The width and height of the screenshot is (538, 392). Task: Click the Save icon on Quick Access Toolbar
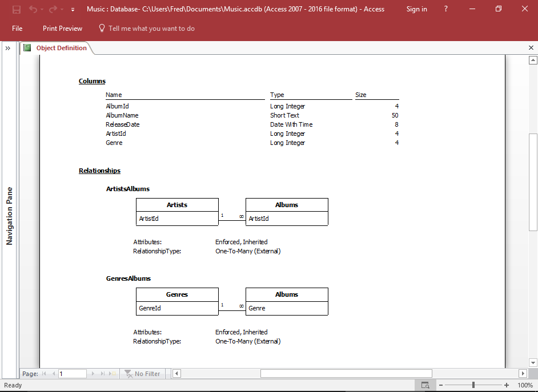(15, 9)
